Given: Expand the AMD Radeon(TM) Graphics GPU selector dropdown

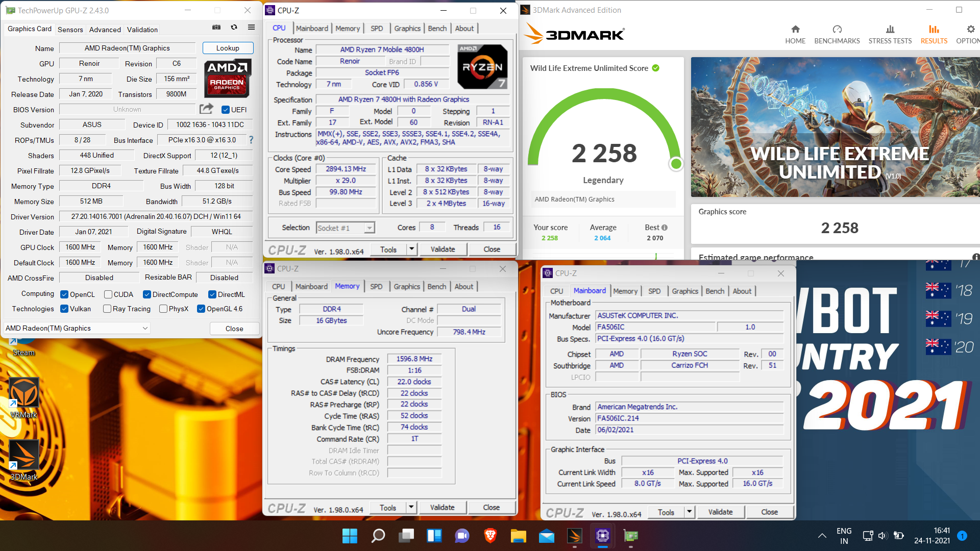Looking at the screenshot, I should point(77,328).
